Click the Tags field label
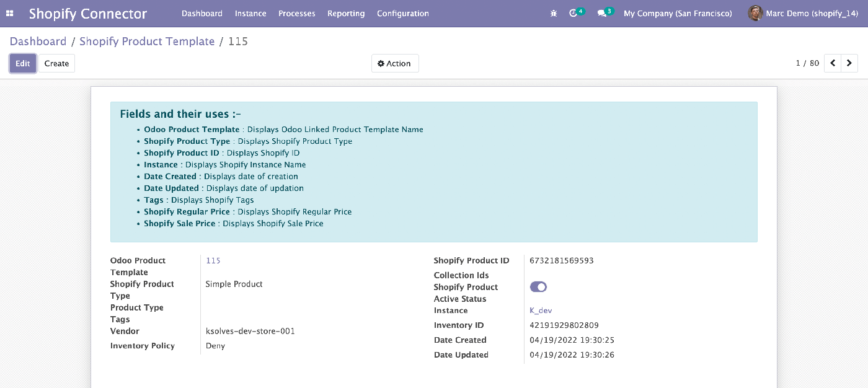Viewport: 868px width, 388px height. pyautogui.click(x=120, y=319)
